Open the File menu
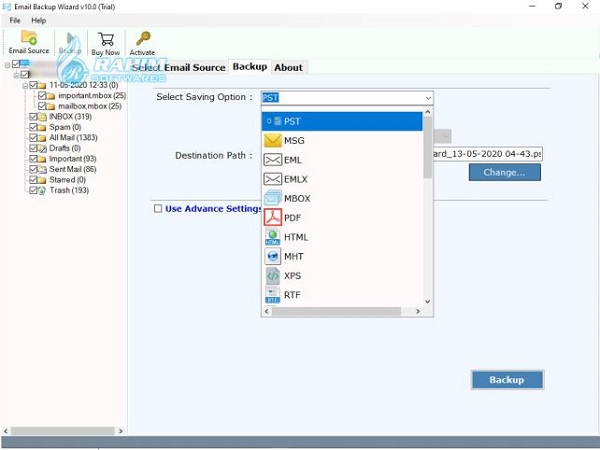600x450 pixels. pyautogui.click(x=15, y=20)
